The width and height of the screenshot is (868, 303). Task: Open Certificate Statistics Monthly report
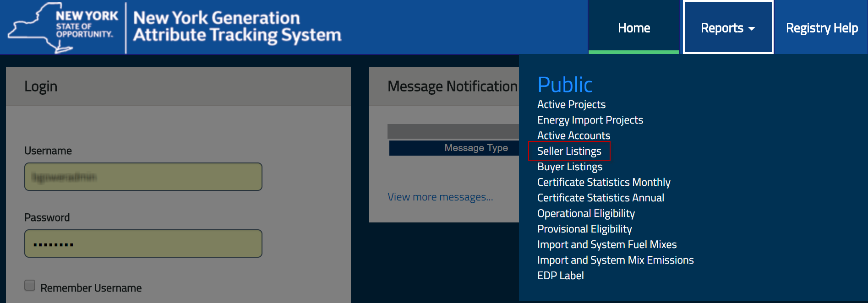[x=604, y=182]
